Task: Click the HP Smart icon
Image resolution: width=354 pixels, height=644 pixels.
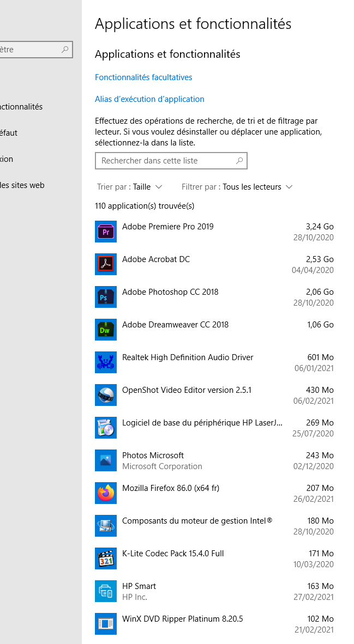Action: pyautogui.click(x=106, y=591)
